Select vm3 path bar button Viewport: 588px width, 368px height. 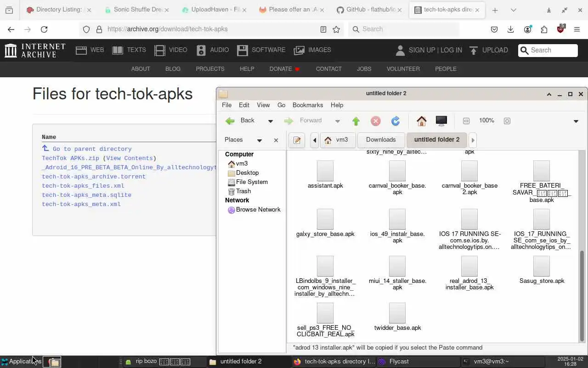tap(337, 140)
